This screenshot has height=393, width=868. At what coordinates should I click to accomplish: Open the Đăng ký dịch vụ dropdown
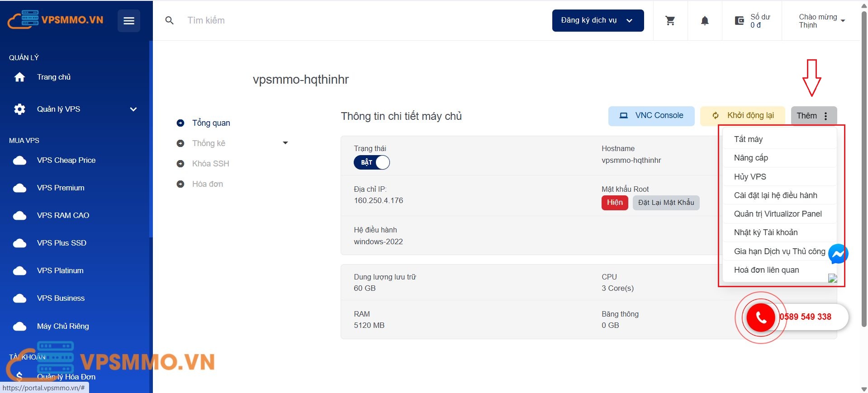click(598, 20)
